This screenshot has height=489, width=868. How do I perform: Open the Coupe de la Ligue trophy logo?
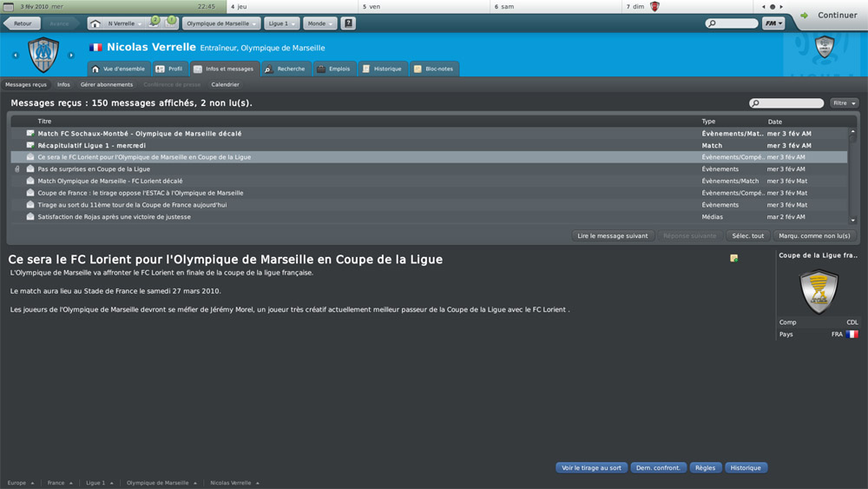[x=819, y=291]
